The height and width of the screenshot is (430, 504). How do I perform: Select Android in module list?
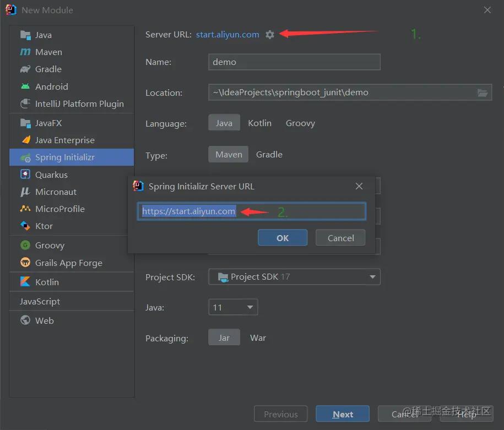[72, 86]
